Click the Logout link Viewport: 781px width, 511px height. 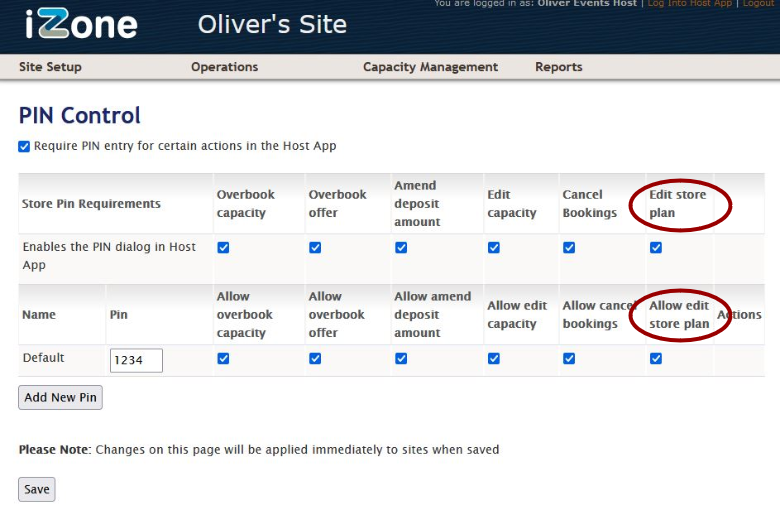759,3
